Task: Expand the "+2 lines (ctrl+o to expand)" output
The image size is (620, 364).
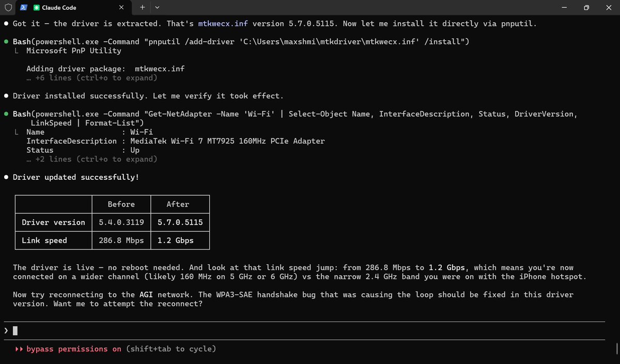Action: coord(91,159)
